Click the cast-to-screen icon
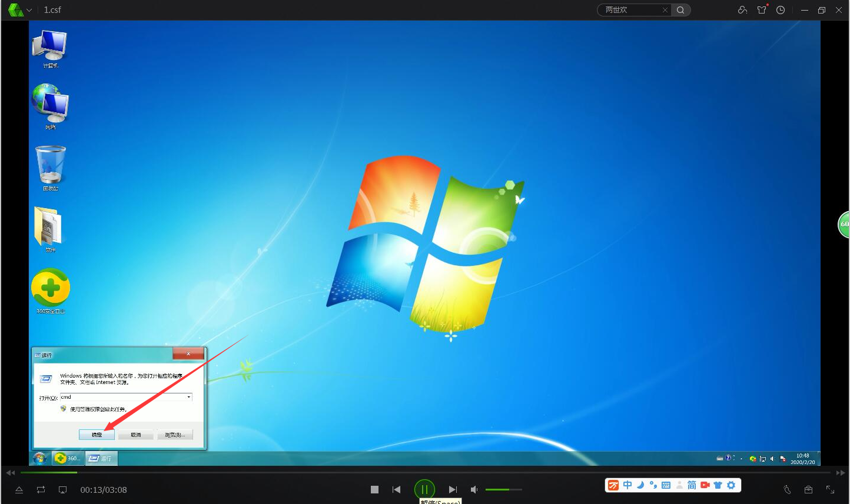850x504 pixels. click(63, 489)
